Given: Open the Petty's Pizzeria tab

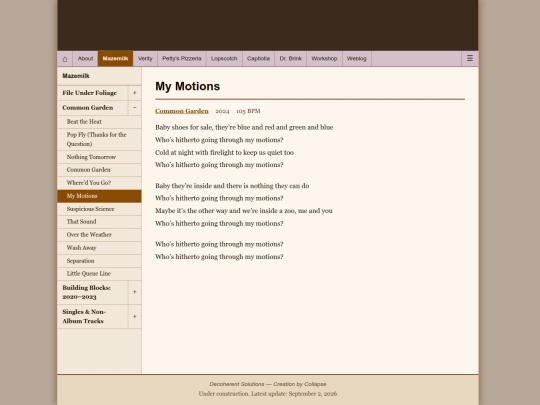Looking at the screenshot, I should click(182, 59).
